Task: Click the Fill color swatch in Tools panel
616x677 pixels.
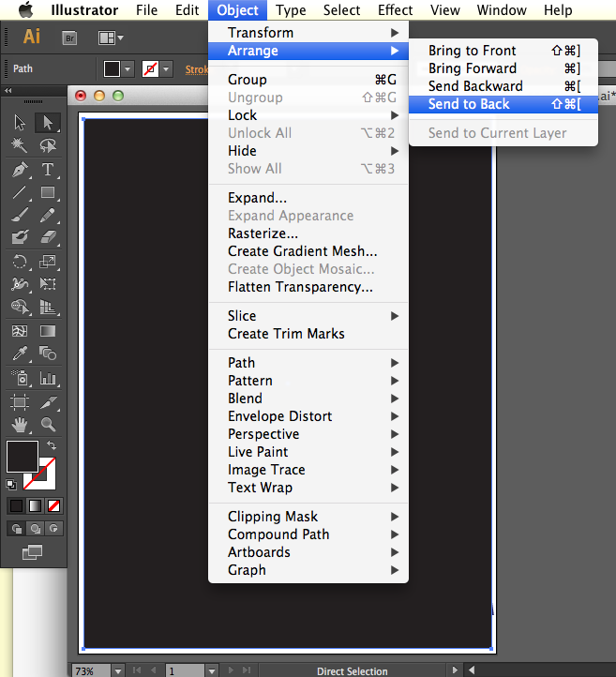Action: 22,457
